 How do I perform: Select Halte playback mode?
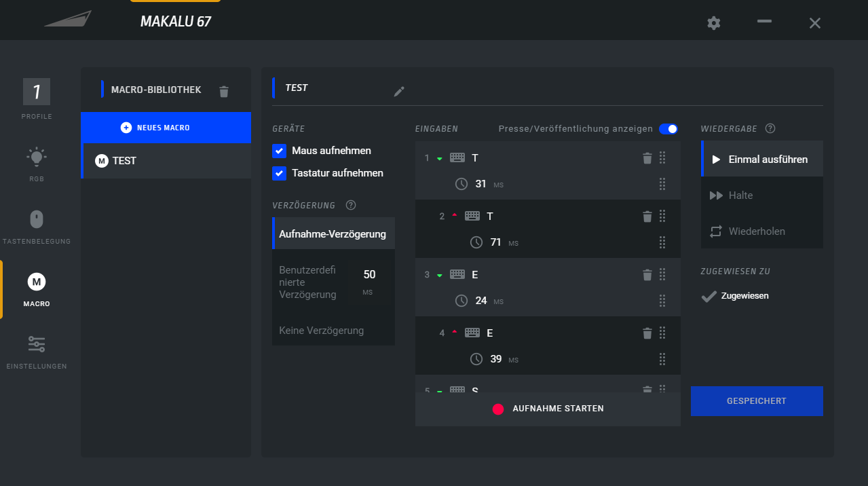tap(740, 195)
